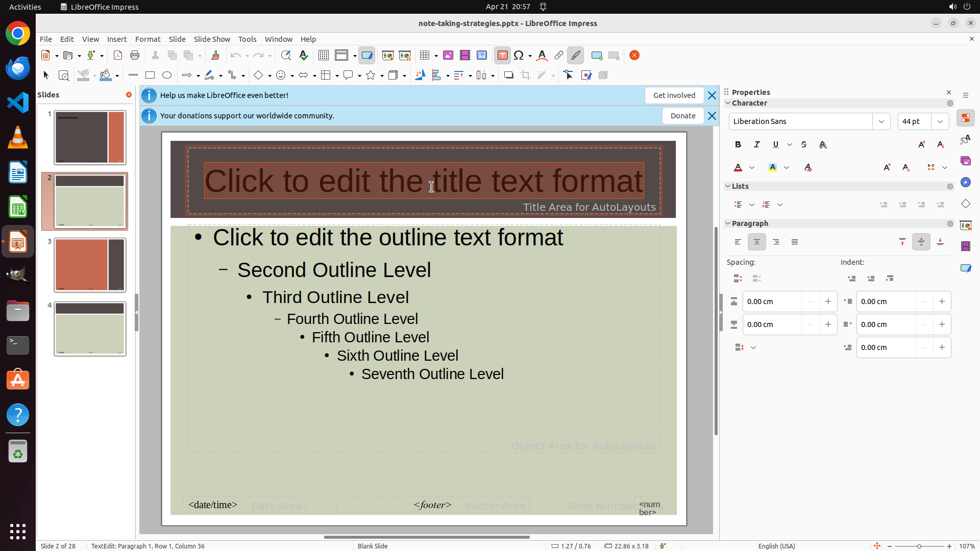
Task: Select the Ellipse shape tool
Action: coord(167,76)
